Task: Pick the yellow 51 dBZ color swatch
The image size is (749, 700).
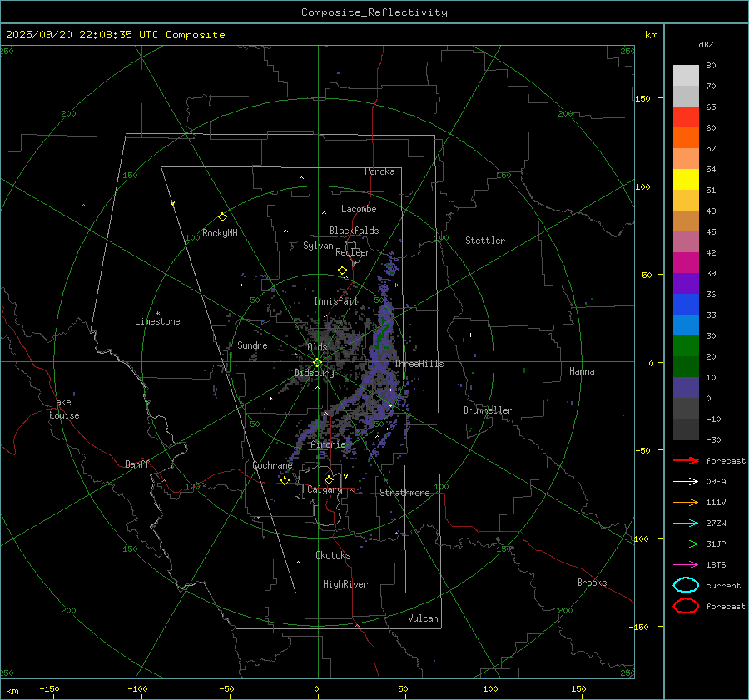Action: pos(686,180)
